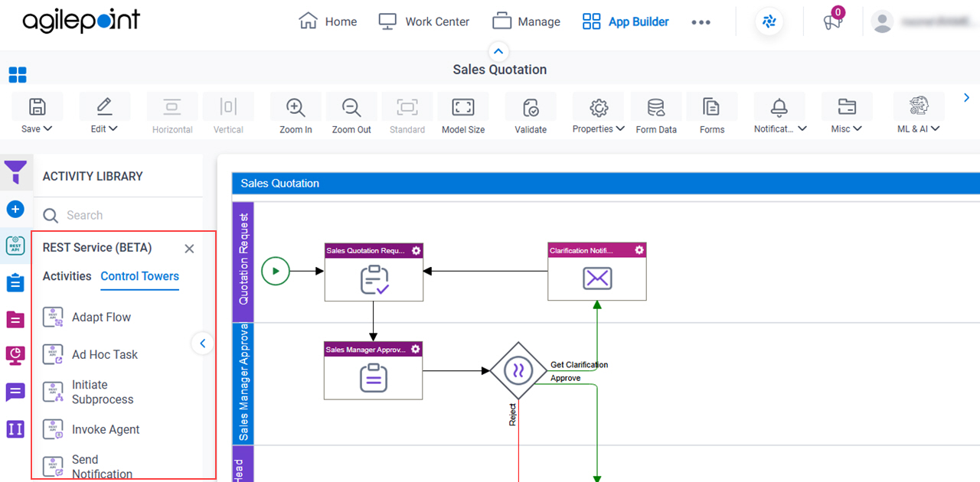Image resolution: width=980 pixels, height=482 pixels.
Task: Click the Reject connector label
Action: tap(513, 415)
